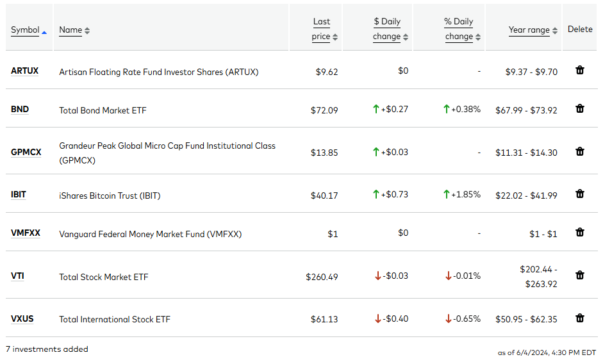Open the BND symbol link
The image size is (612, 364).
click(x=20, y=109)
